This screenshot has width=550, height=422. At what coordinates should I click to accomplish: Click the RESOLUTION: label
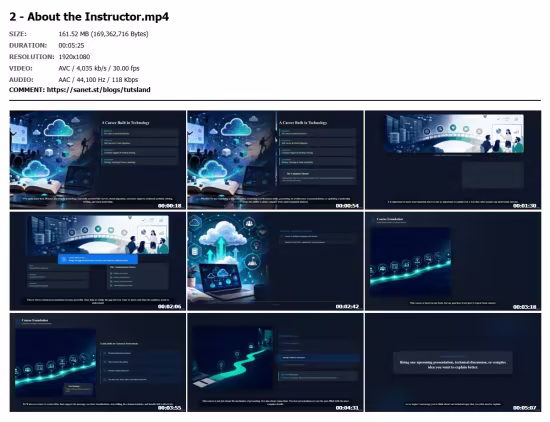[x=32, y=57]
